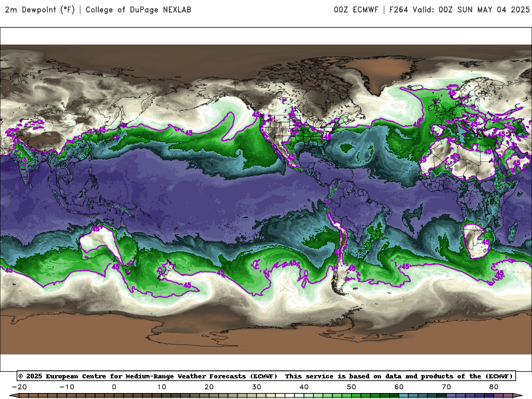Click the "40" color scale label

304,387
